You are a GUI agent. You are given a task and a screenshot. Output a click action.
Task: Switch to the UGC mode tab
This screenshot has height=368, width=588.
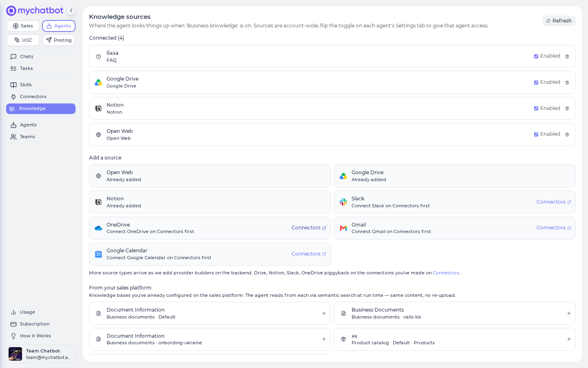point(23,40)
